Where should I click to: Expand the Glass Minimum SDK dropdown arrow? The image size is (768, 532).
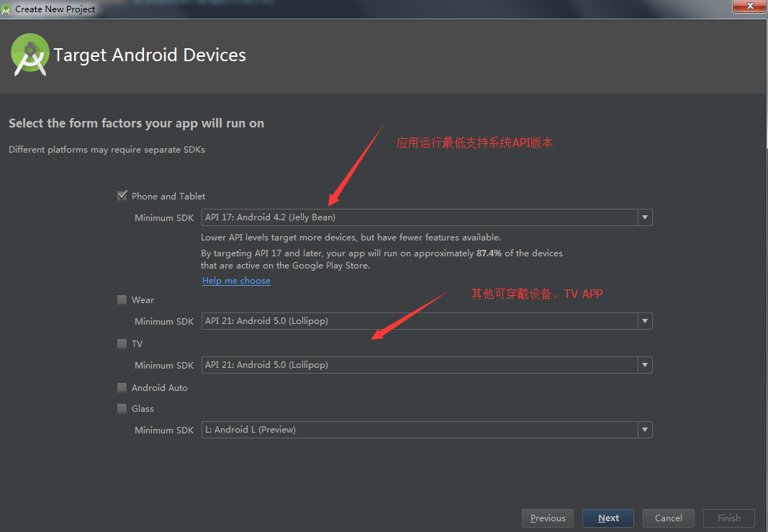tap(644, 430)
